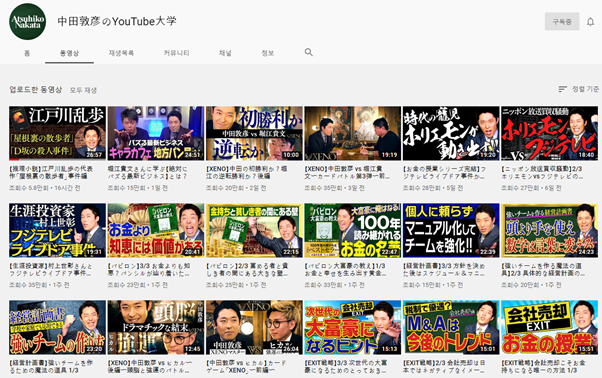Viewport: 602px width, 378px height.
Task: Click the 조회수 23만회 • 1주 전 text
Action: pos(138,285)
